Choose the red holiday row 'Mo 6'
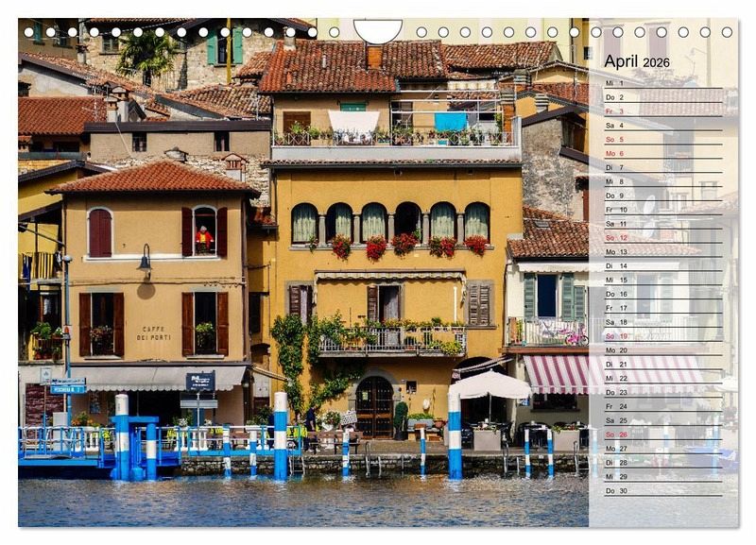 [663, 154]
